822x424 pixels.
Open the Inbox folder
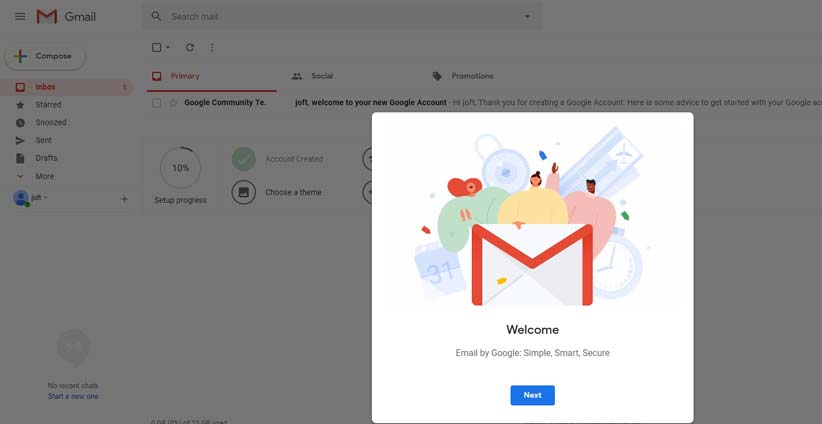[x=67, y=88]
